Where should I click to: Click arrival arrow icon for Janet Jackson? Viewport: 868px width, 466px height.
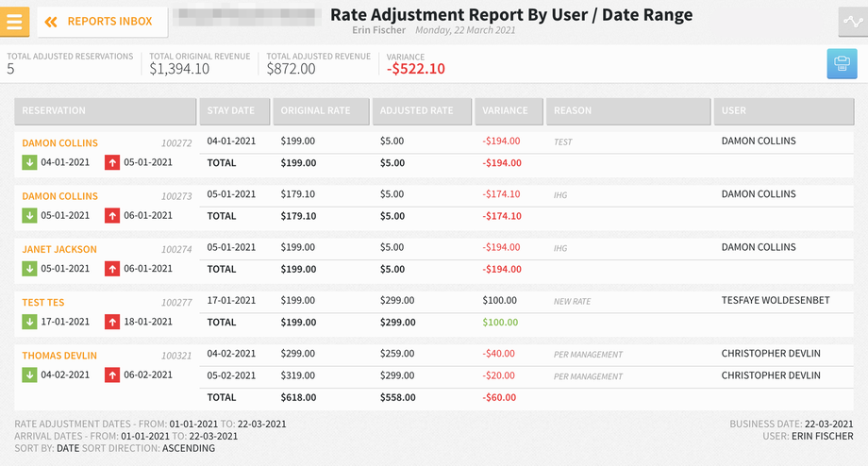coord(29,269)
